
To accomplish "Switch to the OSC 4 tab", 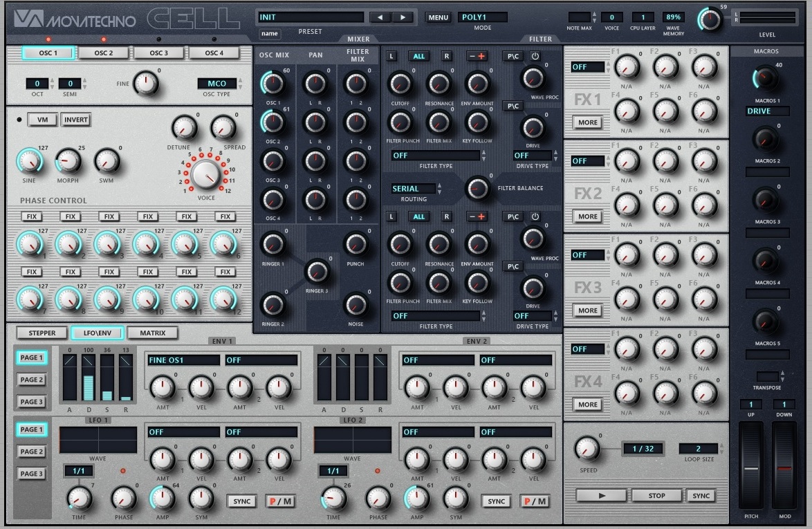I will pos(214,53).
